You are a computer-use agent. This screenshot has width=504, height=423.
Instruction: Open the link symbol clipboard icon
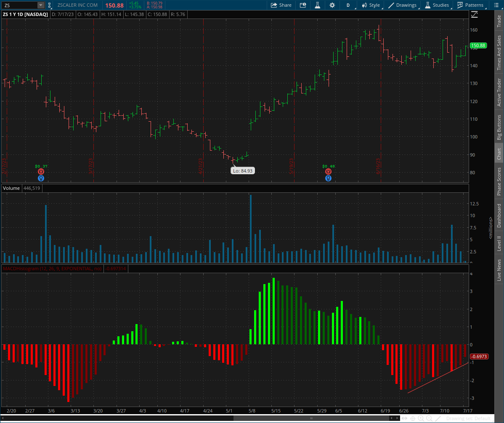pos(50,5)
